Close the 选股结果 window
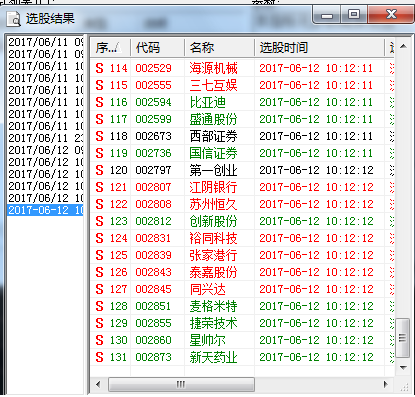The height and width of the screenshot is (397, 415). pyautogui.click(x=391, y=15)
